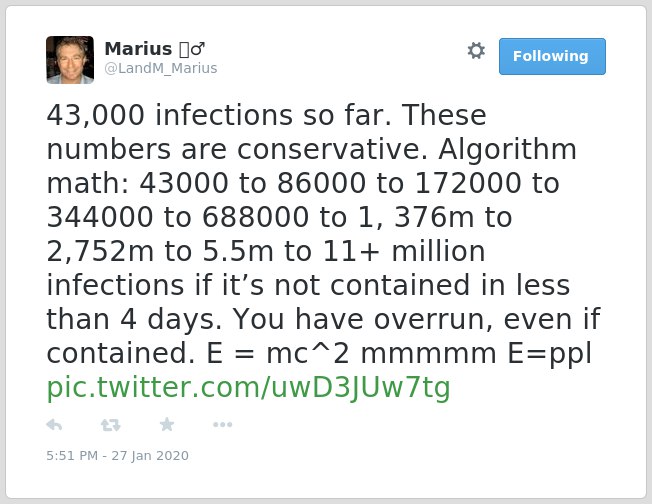Toggle the Following button
The width and height of the screenshot is (652, 504).
[552, 56]
